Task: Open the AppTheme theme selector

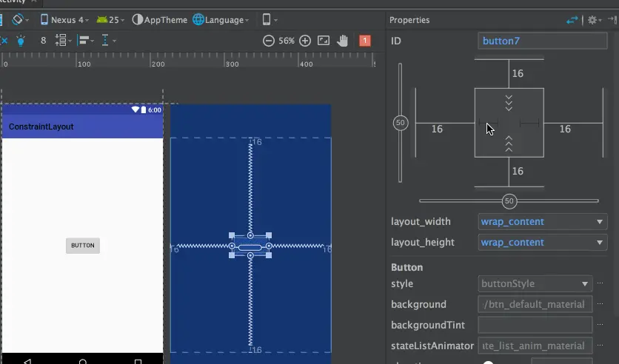Action: pyautogui.click(x=159, y=20)
